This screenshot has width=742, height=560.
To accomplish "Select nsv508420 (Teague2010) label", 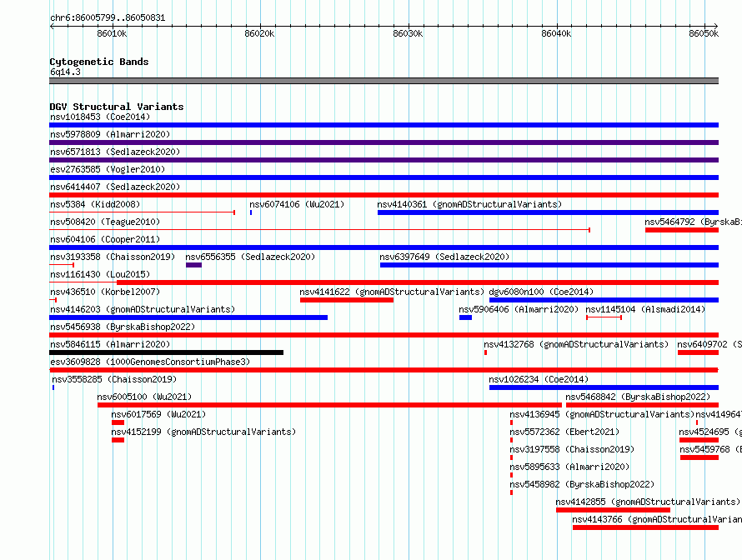I will coord(105,222).
